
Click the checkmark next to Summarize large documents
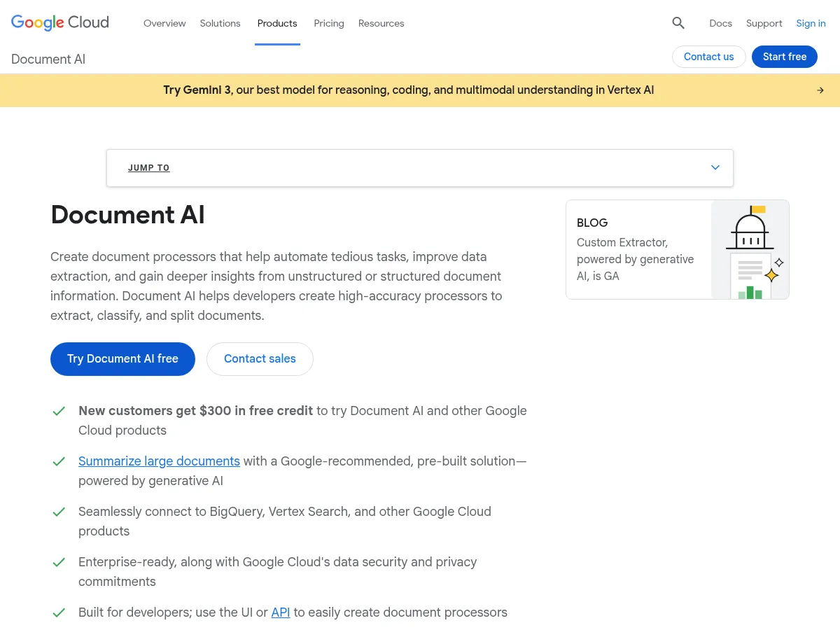(x=59, y=461)
